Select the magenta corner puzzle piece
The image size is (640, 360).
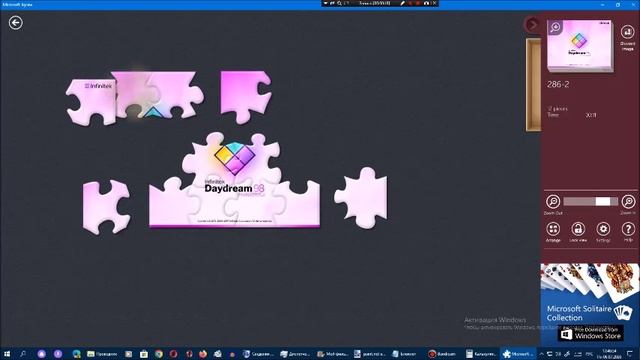245,97
